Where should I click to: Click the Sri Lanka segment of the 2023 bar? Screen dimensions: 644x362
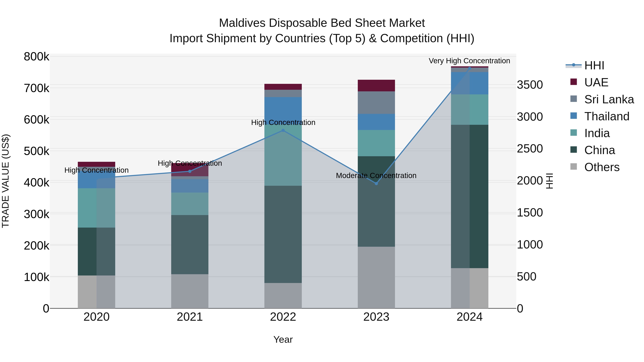coord(376,103)
